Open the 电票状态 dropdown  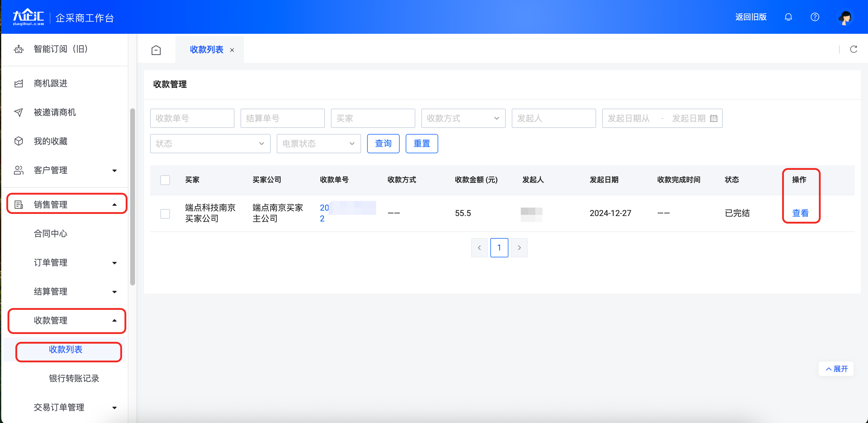tap(319, 144)
